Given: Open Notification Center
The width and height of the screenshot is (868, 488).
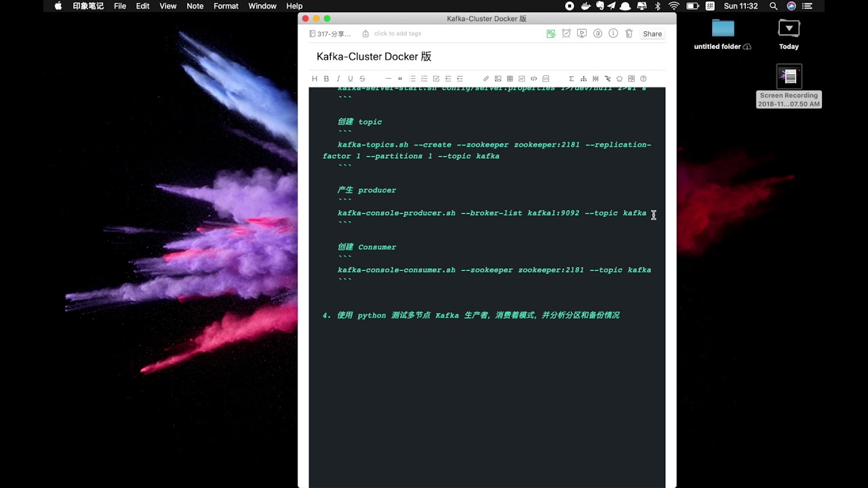Looking at the screenshot, I should click(x=807, y=6).
